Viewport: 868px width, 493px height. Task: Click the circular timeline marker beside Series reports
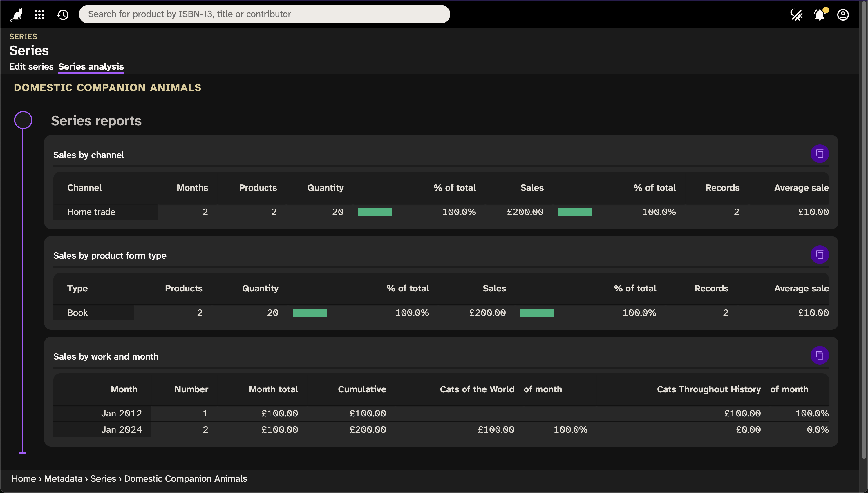click(23, 119)
